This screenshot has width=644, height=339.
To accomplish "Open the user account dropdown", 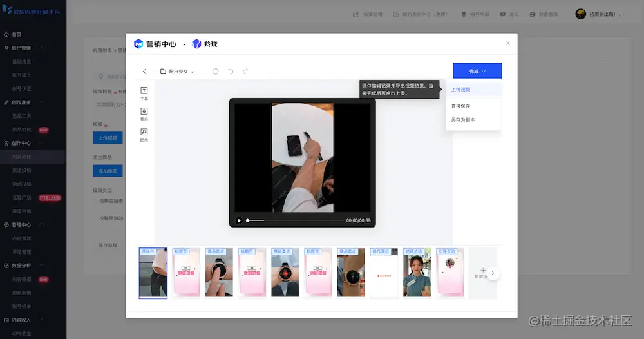I will click(x=601, y=14).
